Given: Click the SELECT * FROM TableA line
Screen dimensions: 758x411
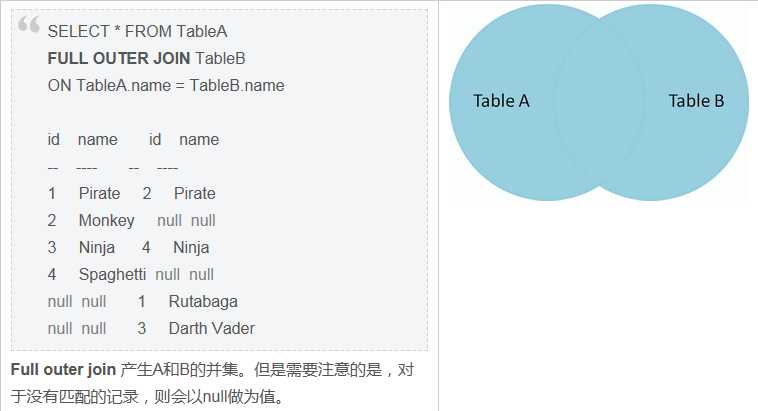Looking at the screenshot, I should click(137, 31).
